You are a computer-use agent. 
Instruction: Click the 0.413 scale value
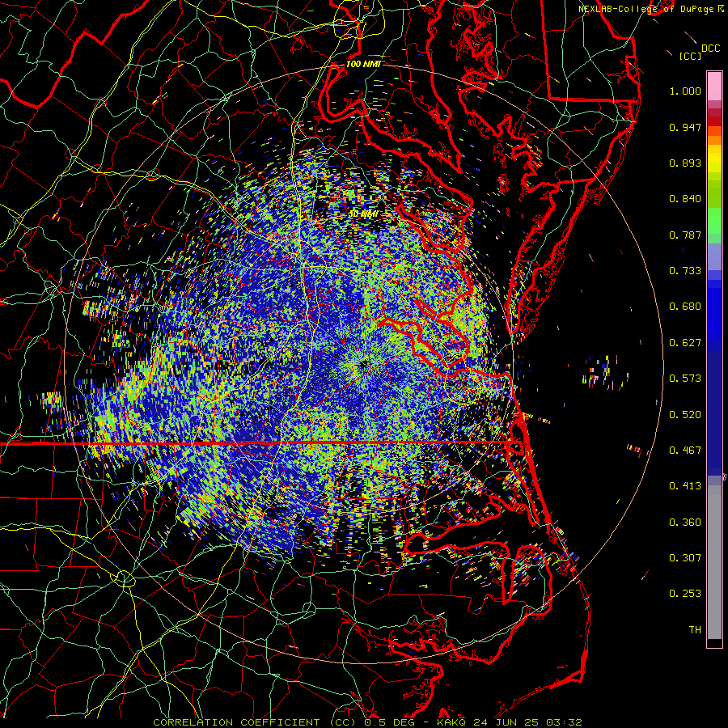[x=685, y=486]
